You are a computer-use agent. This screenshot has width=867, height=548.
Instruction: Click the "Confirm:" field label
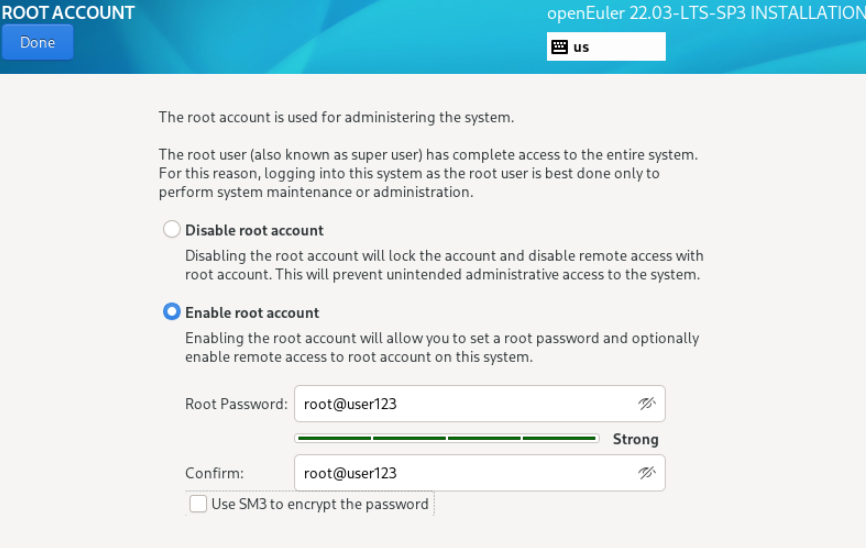pyautogui.click(x=214, y=473)
